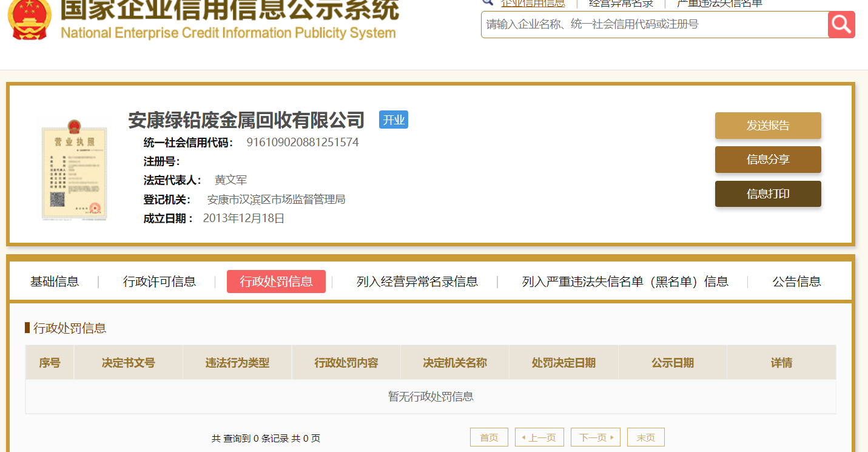
Task: Click the 违法行为类型 column header
Action: pyautogui.click(x=237, y=363)
